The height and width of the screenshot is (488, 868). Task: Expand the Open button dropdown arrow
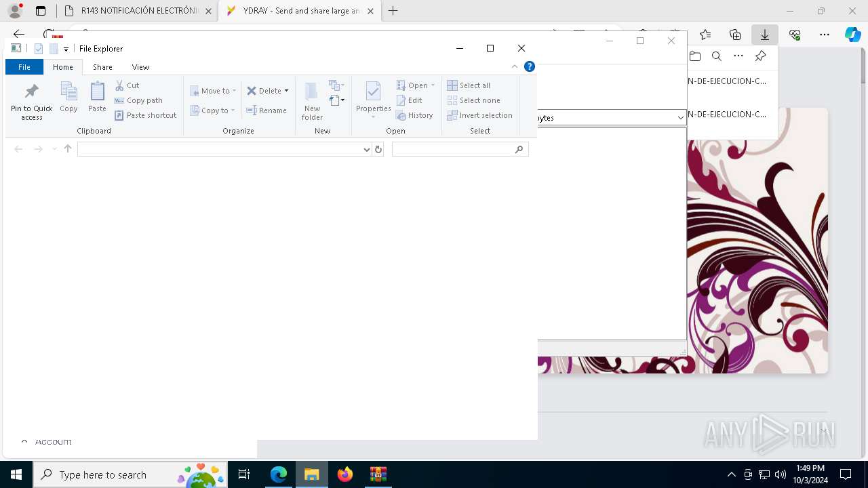coord(433,85)
